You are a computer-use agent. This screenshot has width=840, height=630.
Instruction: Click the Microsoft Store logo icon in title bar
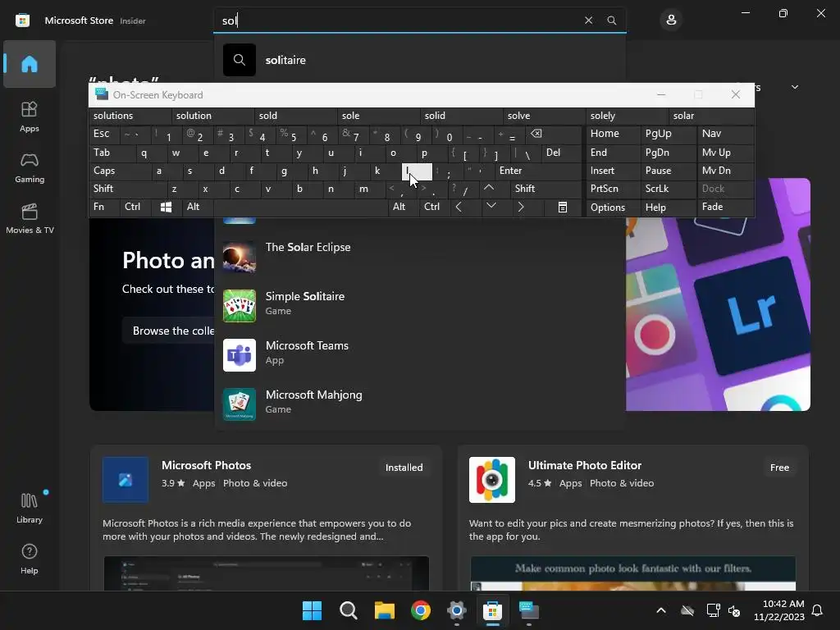22,21
